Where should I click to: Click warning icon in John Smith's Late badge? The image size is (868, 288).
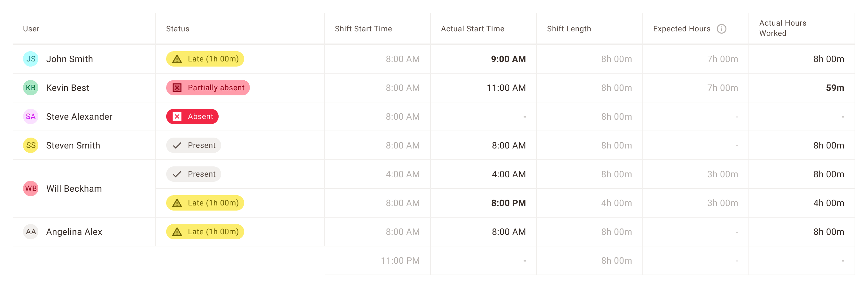point(177,59)
